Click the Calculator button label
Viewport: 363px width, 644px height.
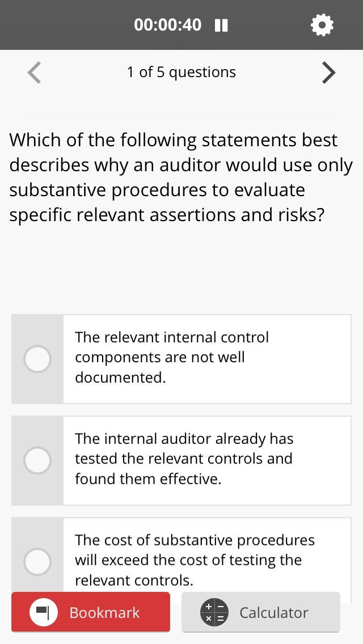point(274,613)
